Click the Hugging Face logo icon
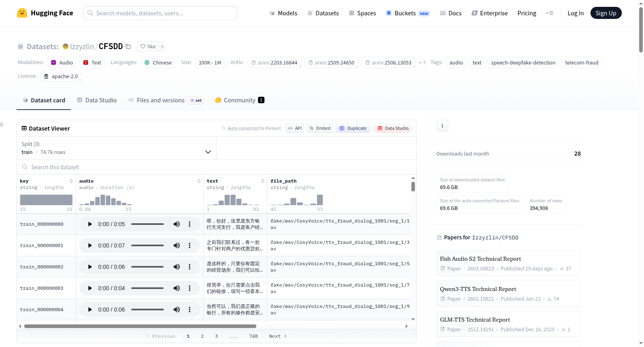The image size is (644, 347). tap(22, 13)
